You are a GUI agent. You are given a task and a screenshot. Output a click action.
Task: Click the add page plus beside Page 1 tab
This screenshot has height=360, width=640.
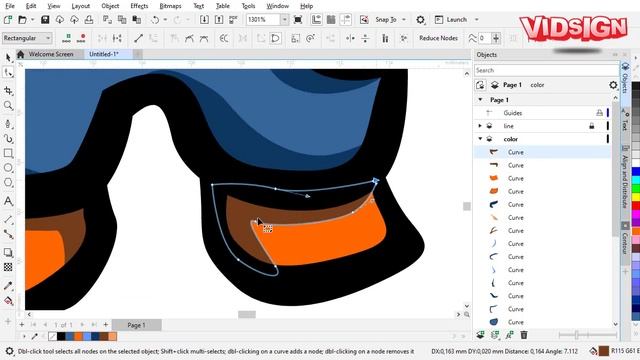point(106,325)
